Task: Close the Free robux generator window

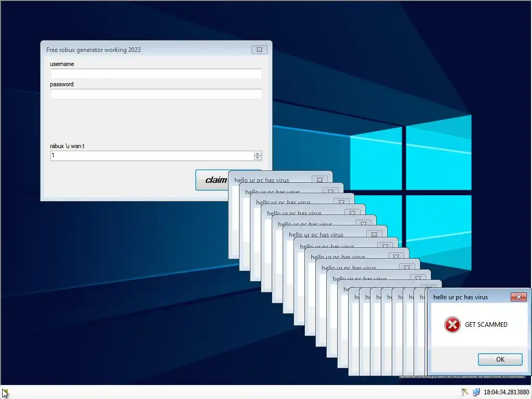Action: pos(259,49)
